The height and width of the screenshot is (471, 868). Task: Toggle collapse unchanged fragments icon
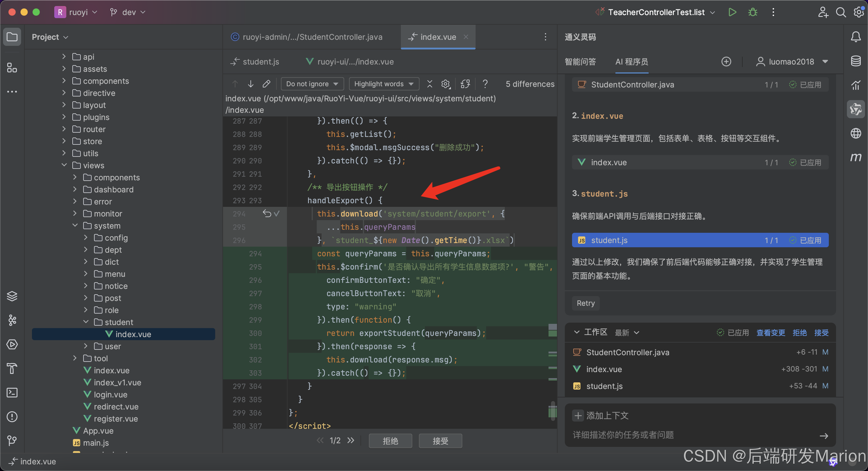(x=429, y=84)
